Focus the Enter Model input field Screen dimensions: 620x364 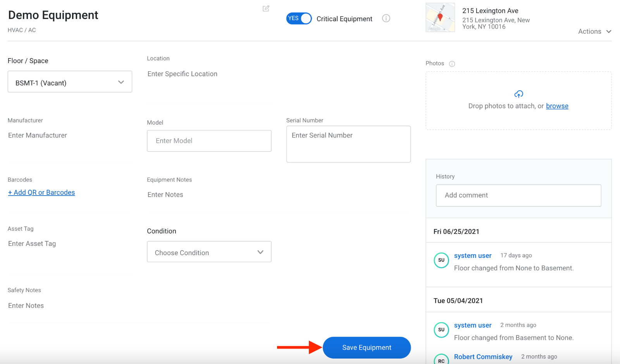click(x=209, y=141)
